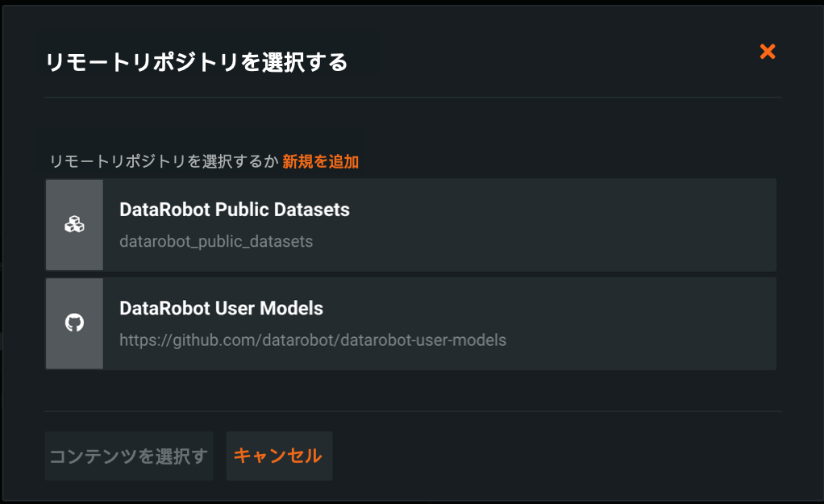Close the remote repository dialog
Screen dimensions: 824x504
[768, 52]
